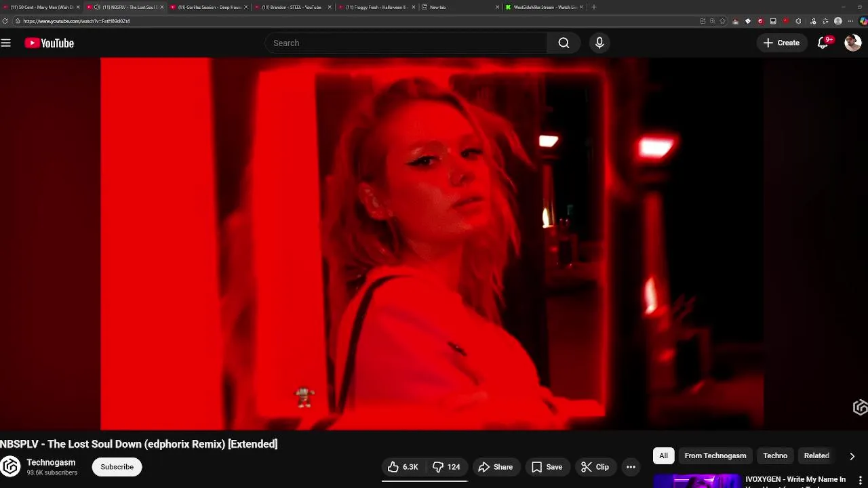Save the video to a playlist

[x=547, y=467]
